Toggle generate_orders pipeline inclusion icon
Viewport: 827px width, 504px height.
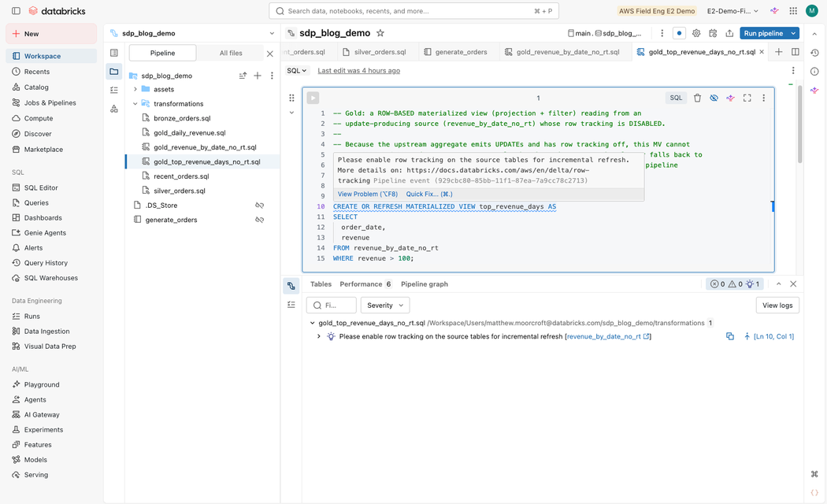(259, 220)
